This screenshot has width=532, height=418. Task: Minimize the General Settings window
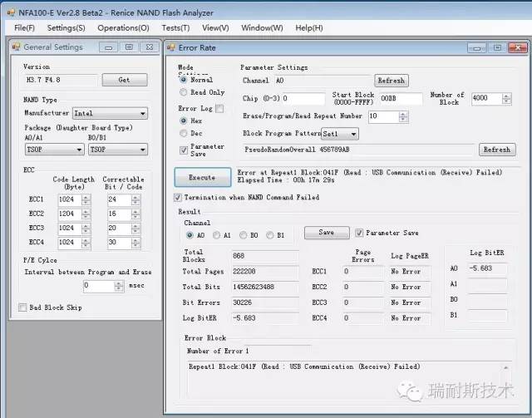point(109,47)
